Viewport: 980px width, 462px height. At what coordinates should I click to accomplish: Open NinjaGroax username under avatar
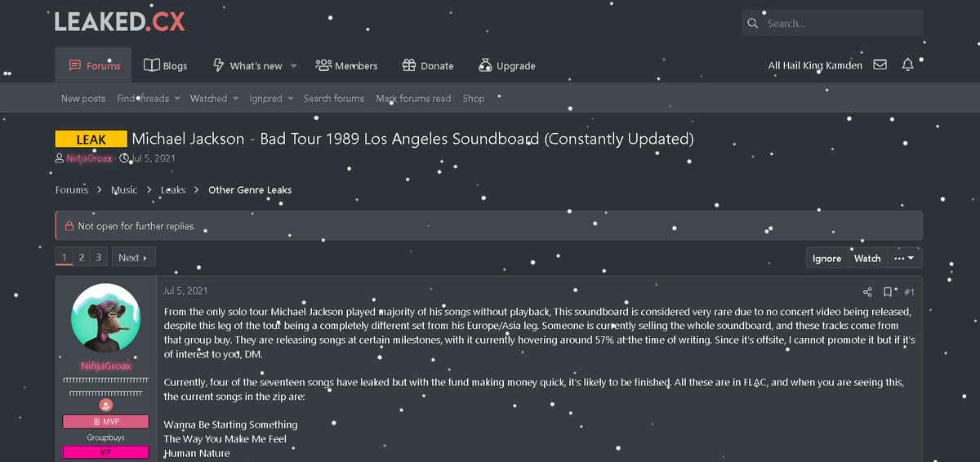106,366
